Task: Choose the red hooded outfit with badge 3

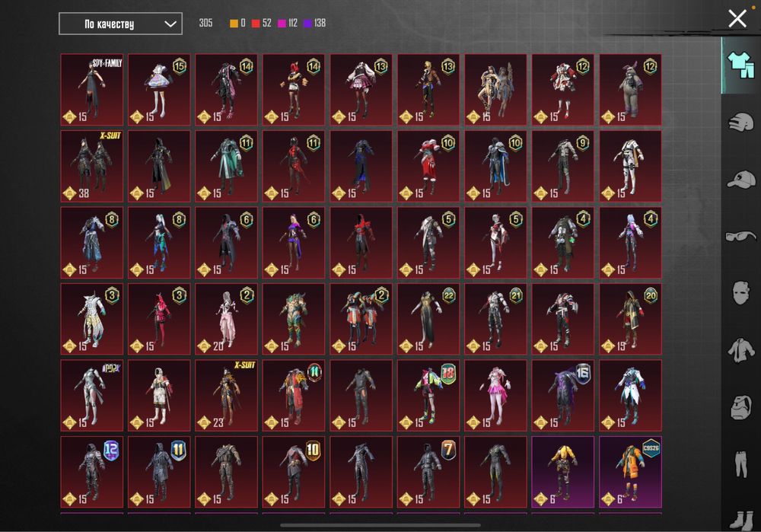Action: 159,319
